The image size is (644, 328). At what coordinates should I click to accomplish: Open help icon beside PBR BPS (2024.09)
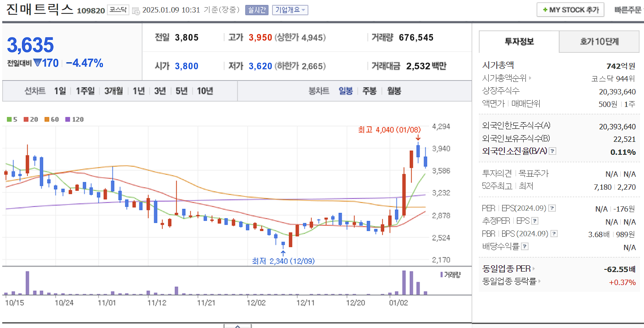(x=554, y=234)
